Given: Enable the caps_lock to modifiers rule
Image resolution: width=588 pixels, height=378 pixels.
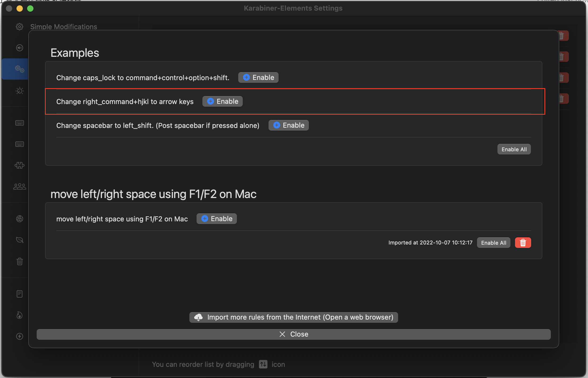Looking at the screenshot, I should pos(258,77).
